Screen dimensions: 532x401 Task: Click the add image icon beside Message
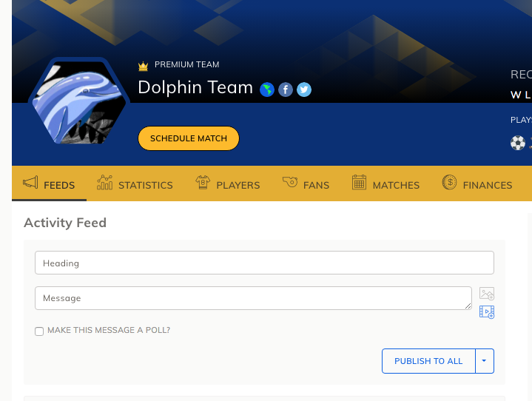point(487,294)
